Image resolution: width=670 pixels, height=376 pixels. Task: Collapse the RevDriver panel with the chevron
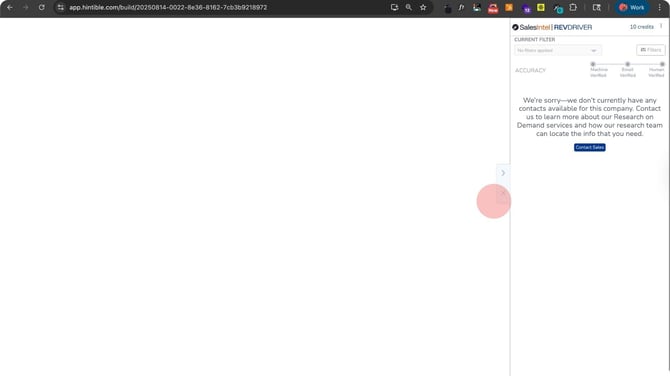503,173
